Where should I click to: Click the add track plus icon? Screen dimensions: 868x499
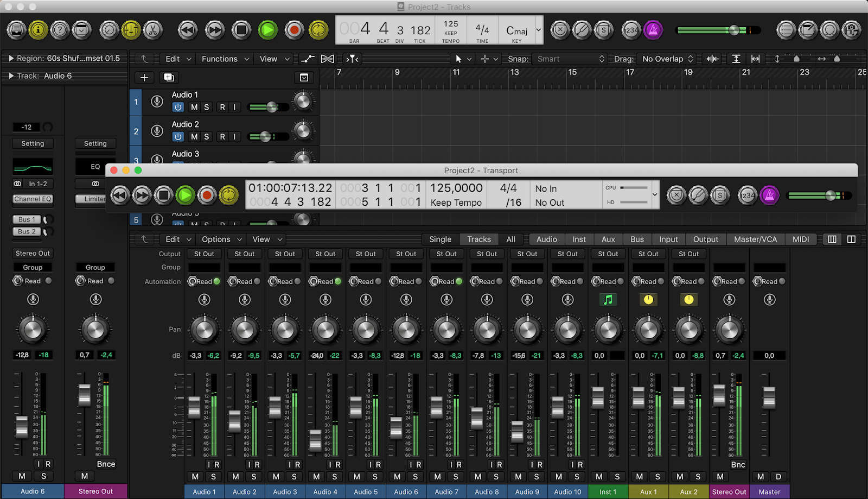click(x=144, y=78)
